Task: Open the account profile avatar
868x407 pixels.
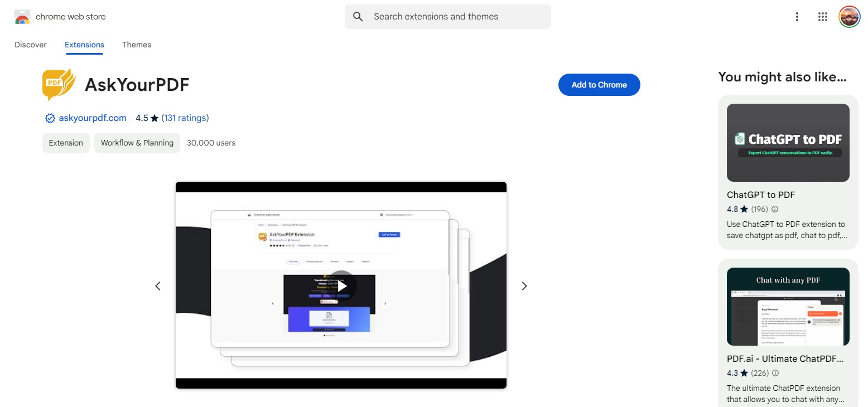Action: pos(850,17)
